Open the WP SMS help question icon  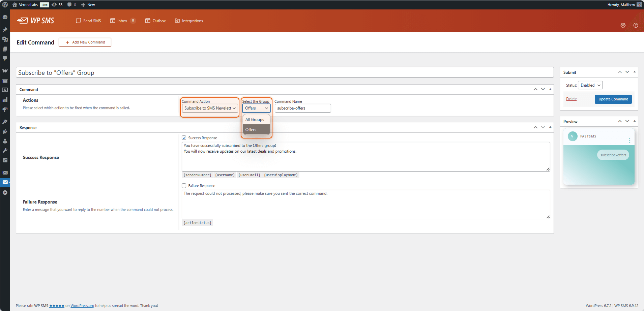(636, 25)
